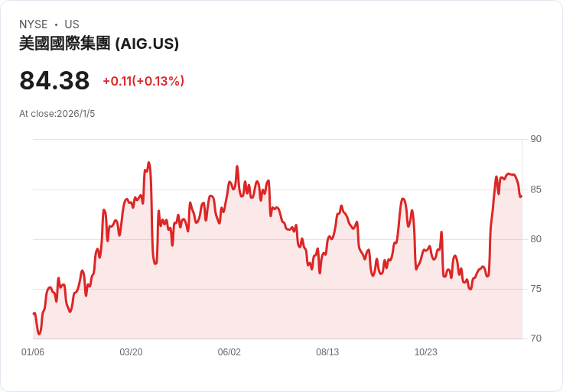Select the +0.11(+0.13%) price change text
Screen dimensions: 563x392
(x=143, y=81)
